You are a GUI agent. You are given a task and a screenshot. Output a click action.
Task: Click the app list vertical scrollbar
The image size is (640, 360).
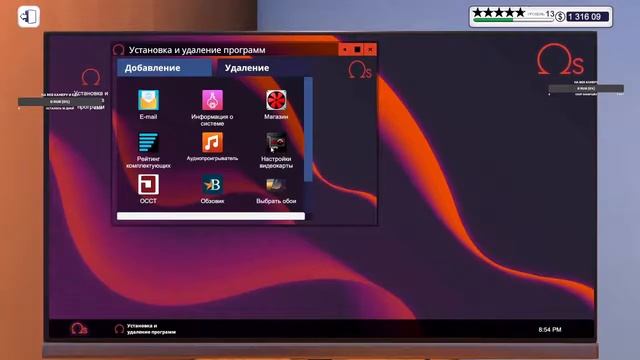coord(308,129)
